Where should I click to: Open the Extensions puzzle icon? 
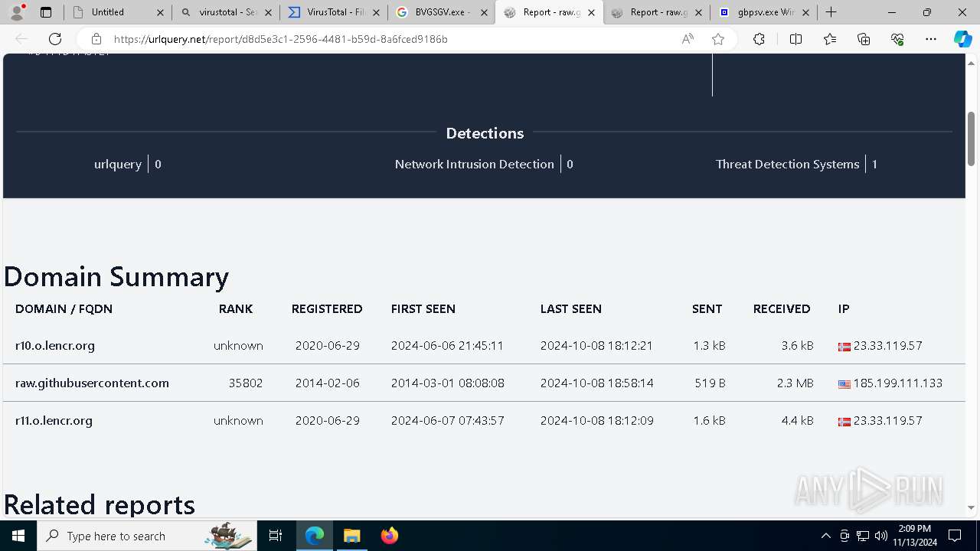[x=759, y=39]
